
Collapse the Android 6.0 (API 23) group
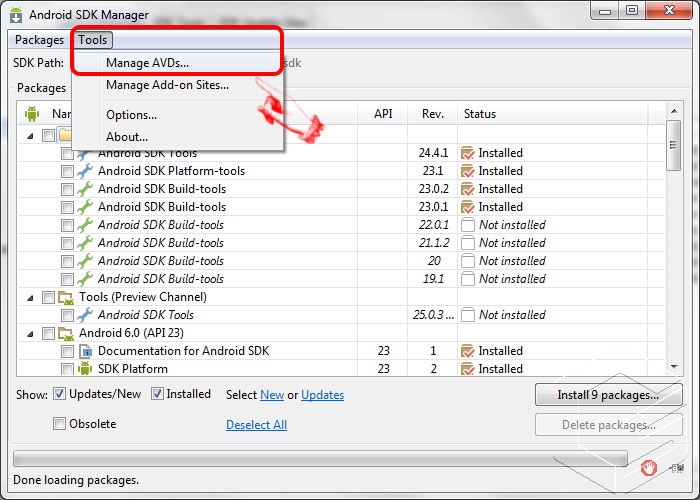point(30,333)
